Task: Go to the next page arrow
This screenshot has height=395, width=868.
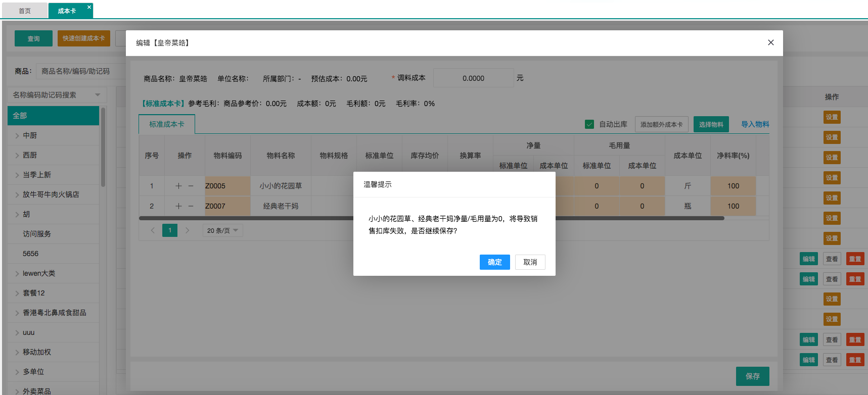Action: pyautogui.click(x=187, y=230)
